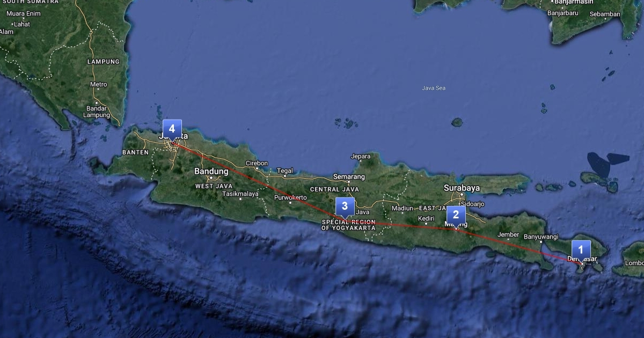Click the Madiun city label

403,208
